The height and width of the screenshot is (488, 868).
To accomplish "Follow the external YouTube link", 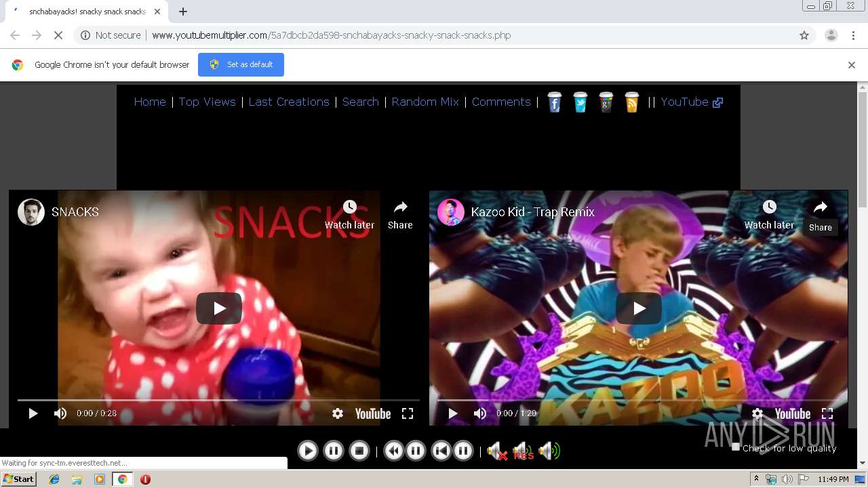I will (692, 102).
